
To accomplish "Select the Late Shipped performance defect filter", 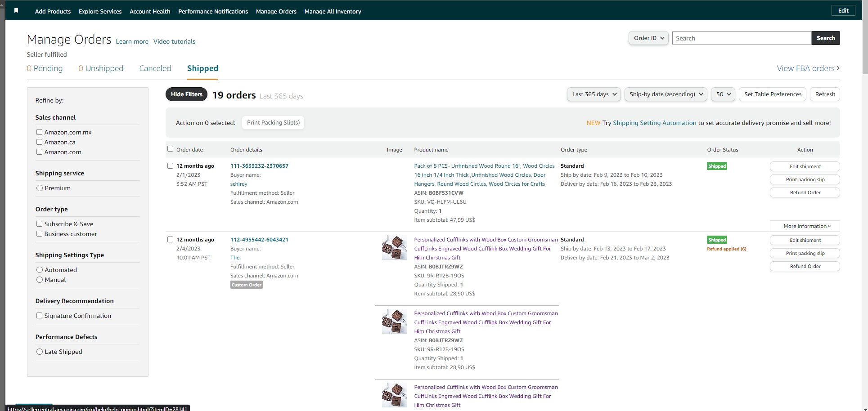I will 40,352.
